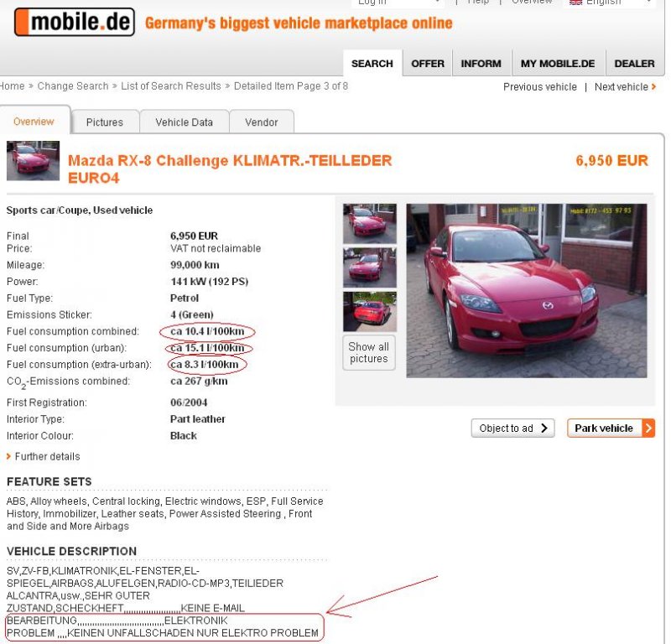Go to Previous vehicle

(540, 87)
